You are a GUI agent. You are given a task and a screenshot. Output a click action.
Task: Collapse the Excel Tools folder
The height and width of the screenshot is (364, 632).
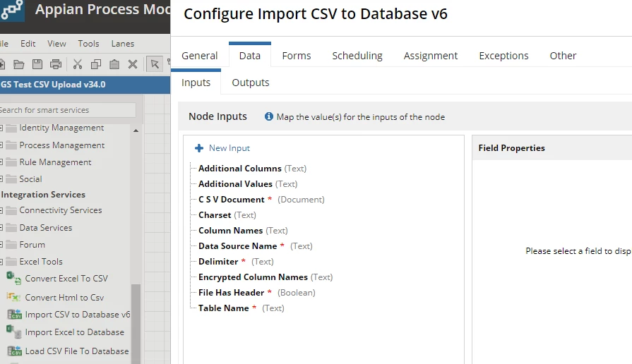click(1, 262)
